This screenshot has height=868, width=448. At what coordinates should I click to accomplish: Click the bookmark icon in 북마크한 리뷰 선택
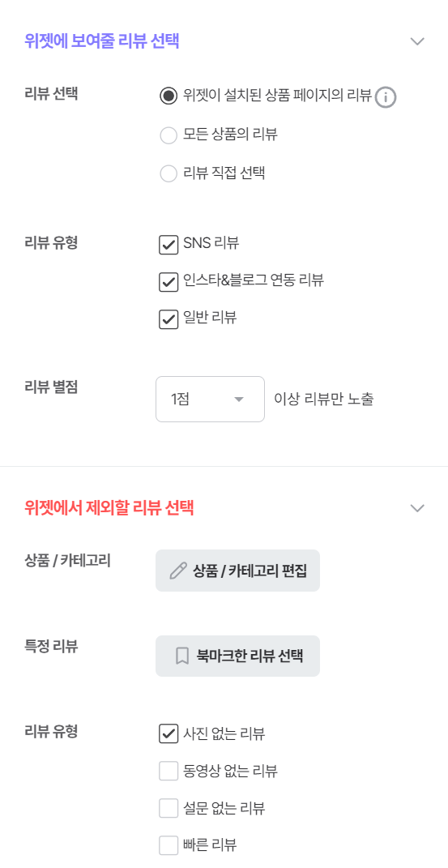pos(181,656)
